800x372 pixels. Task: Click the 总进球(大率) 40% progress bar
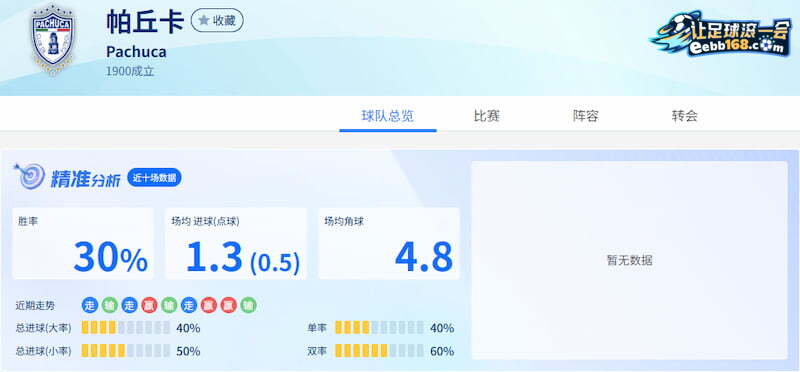click(x=126, y=328)
